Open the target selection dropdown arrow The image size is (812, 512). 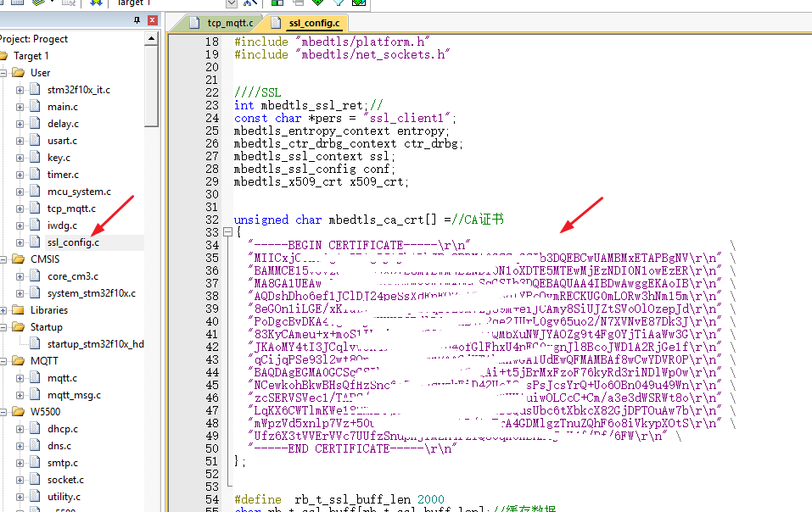(231, 3)
